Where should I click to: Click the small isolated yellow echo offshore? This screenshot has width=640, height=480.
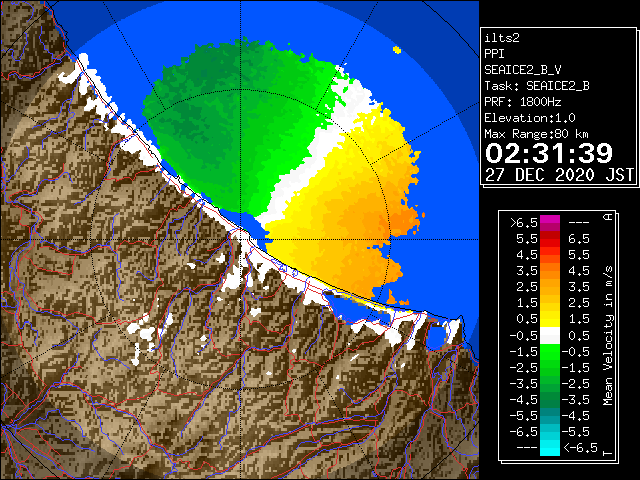tap(397, 50)
